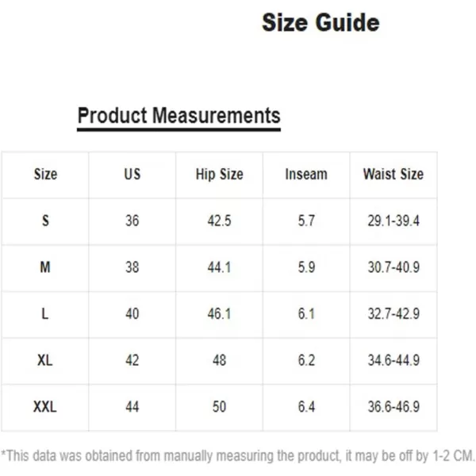Click the US column header

(x=132, y=175)
